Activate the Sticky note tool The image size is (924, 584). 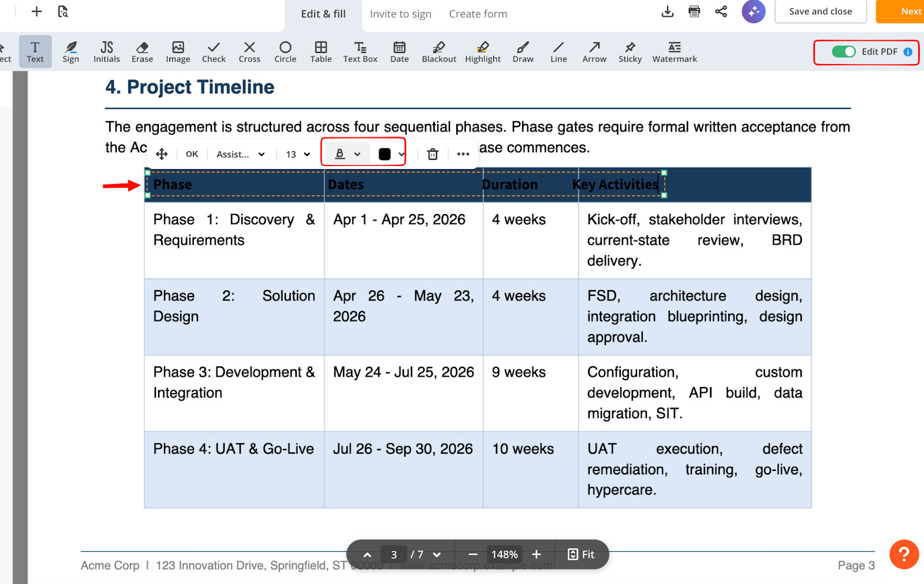pos(629,51)
